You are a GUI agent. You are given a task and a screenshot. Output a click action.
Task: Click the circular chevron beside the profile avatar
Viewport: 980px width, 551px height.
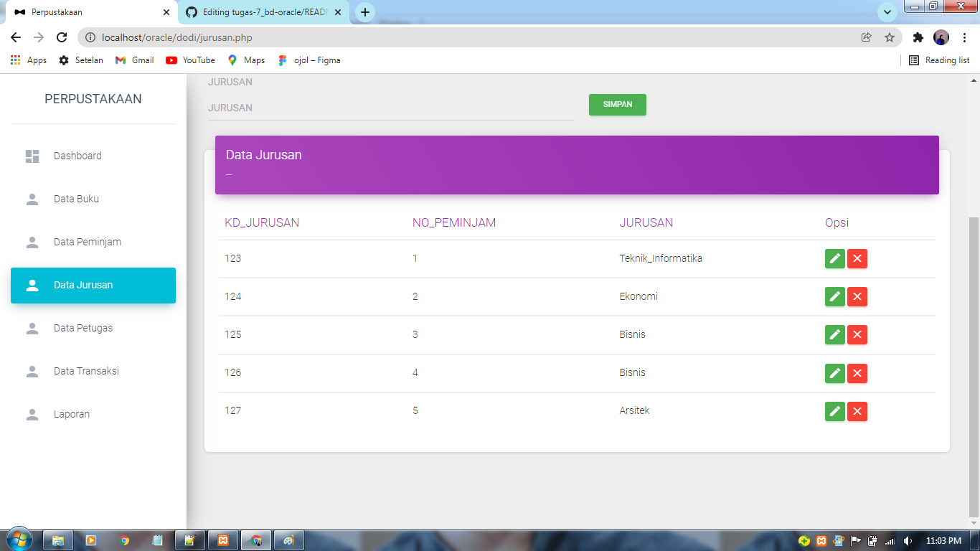pos(887,12)
